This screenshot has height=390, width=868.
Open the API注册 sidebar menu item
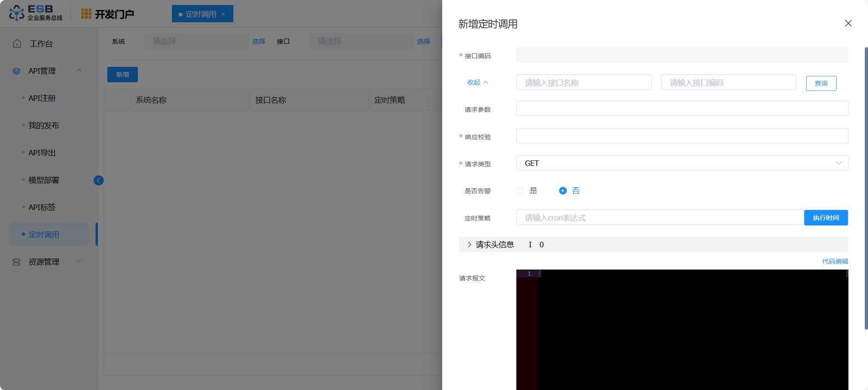42,98
